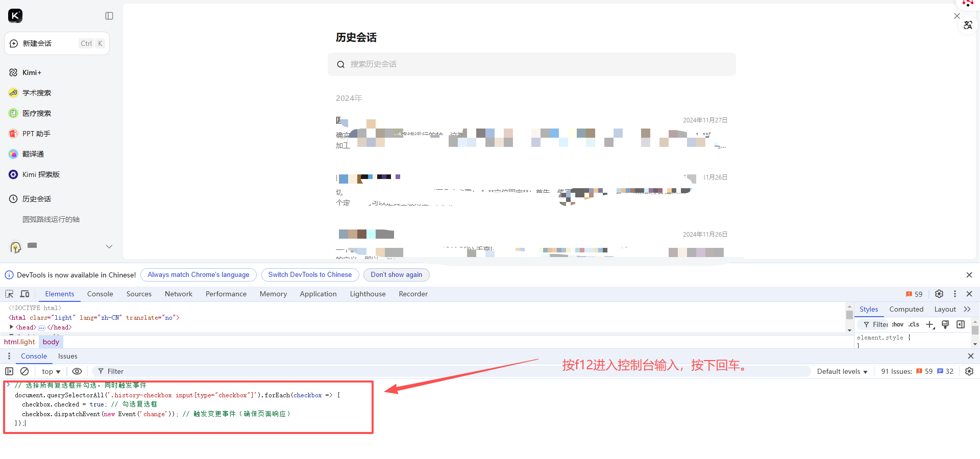The width and height of the screenshot is (980, 459).
Task: Toggle :hov element state
Action: click(x=898, y=325)
